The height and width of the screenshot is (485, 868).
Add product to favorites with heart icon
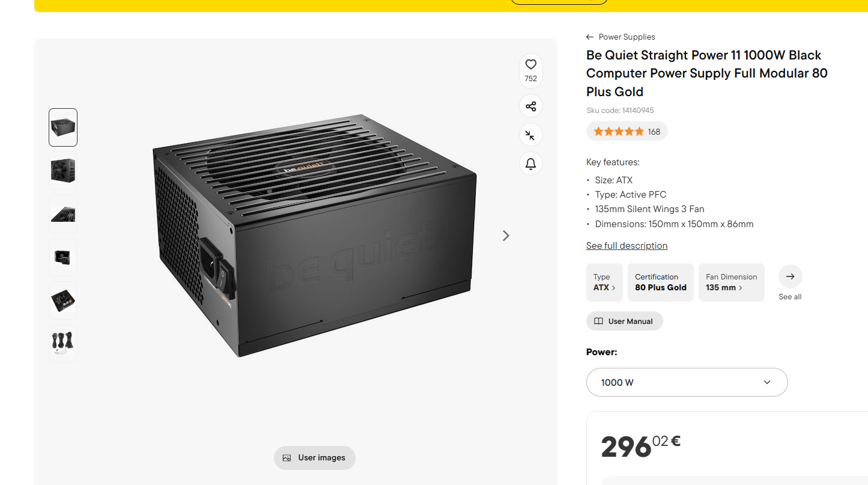click(x=530, y=65)
